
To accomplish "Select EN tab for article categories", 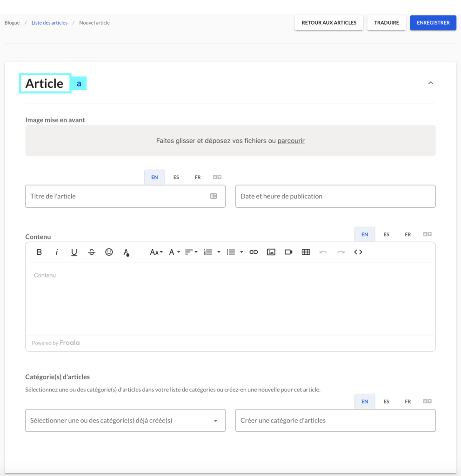I will [x=365, y=401].
